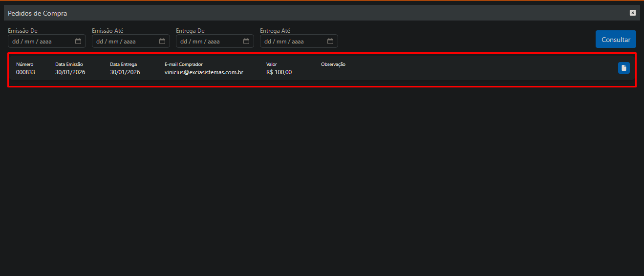Select year segment in Emissão De field
This screenshot has height=276, width=644.
(45, 42)
